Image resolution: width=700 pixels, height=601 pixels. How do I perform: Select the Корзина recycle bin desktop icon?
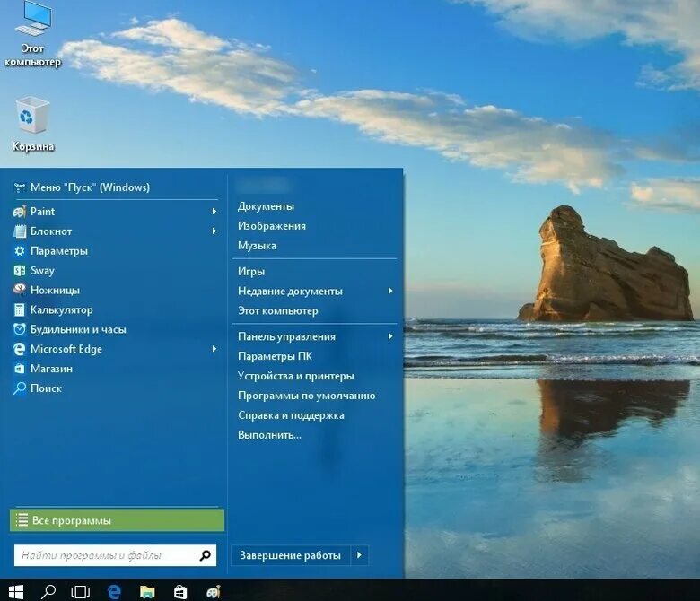[x=32, y=124]
